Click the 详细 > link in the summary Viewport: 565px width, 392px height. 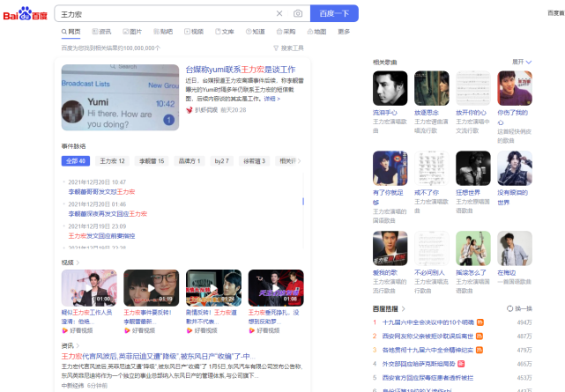coord(272,99)
